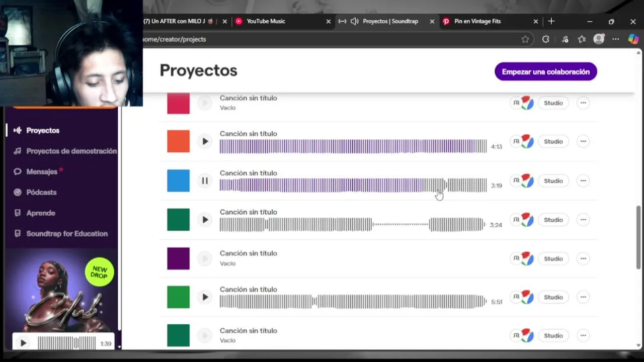Switch to the YouTube Music tab

(x=266, y=21)
